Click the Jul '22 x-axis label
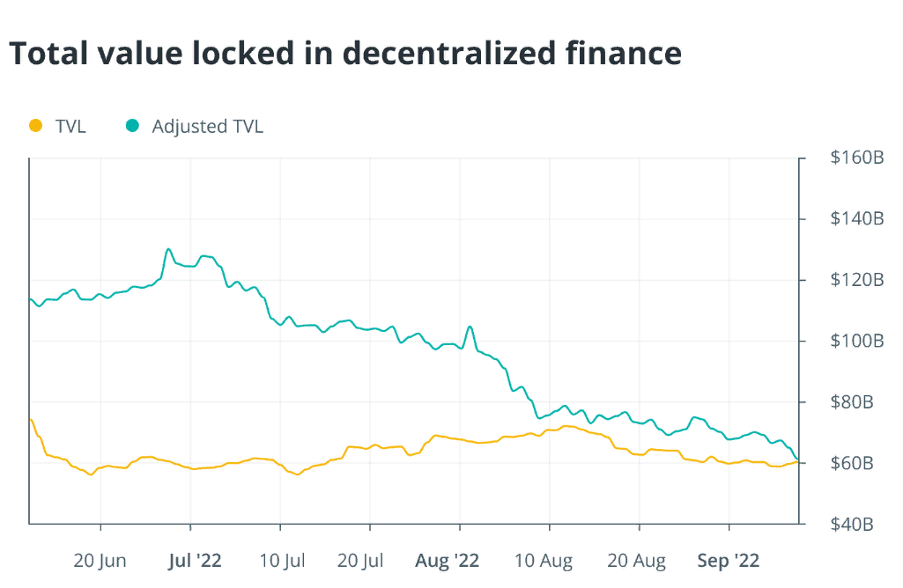The height and width of the screenshot is (588, 903). [x=196, y=560]
